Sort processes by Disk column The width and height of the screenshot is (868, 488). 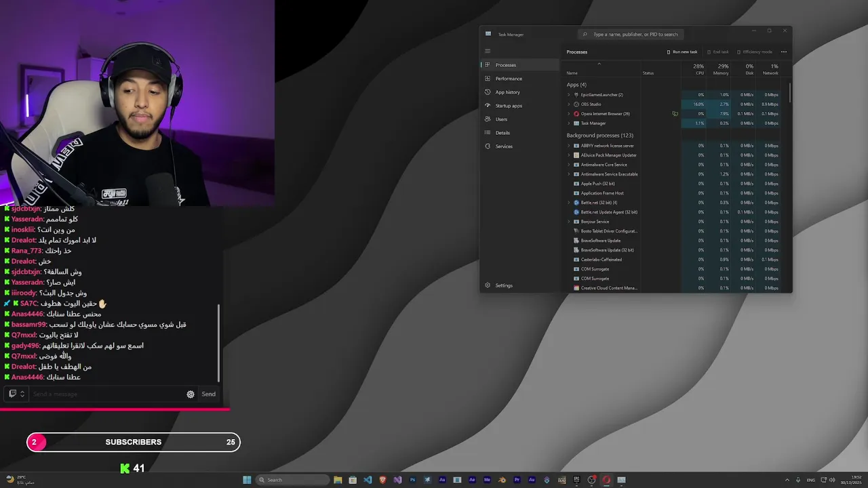tap(743, 68)
